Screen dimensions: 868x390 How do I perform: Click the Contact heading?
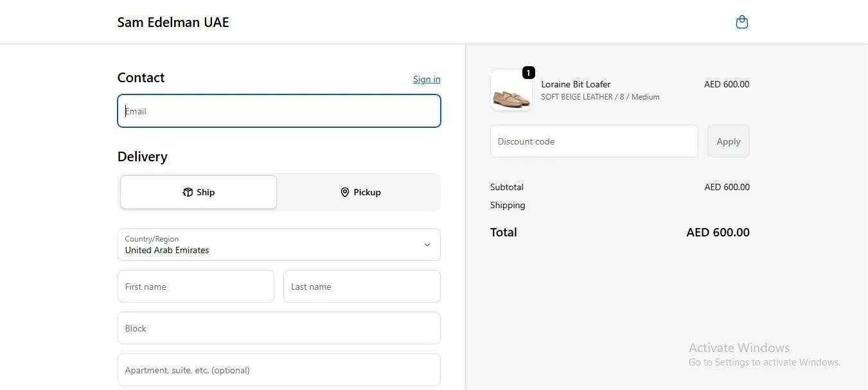141,78
